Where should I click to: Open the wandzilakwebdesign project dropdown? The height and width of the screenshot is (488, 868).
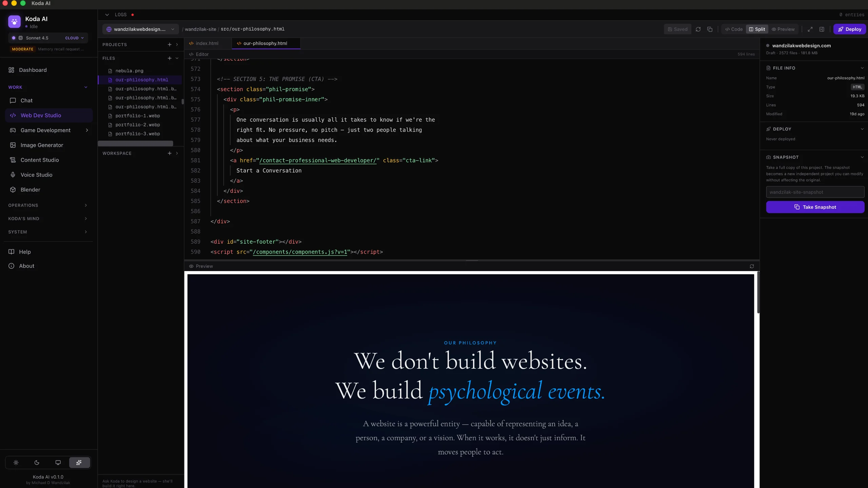pyautogui.click(x=140, y=29)
